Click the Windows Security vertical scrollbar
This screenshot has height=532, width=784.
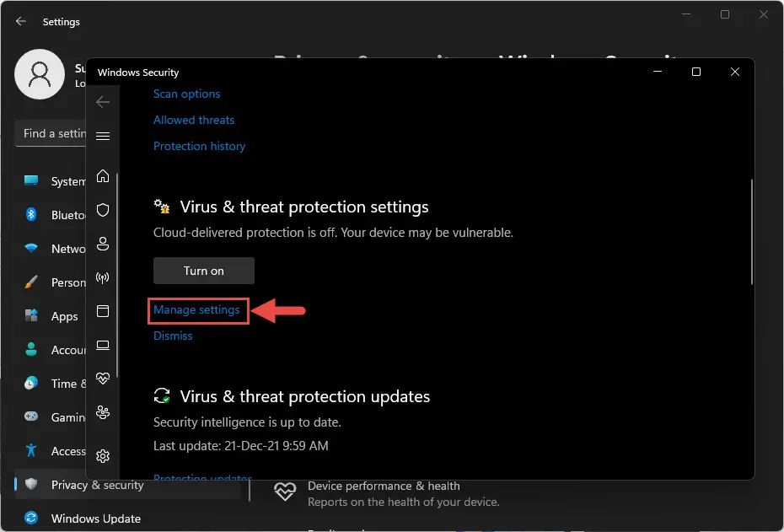coord(751,232)
